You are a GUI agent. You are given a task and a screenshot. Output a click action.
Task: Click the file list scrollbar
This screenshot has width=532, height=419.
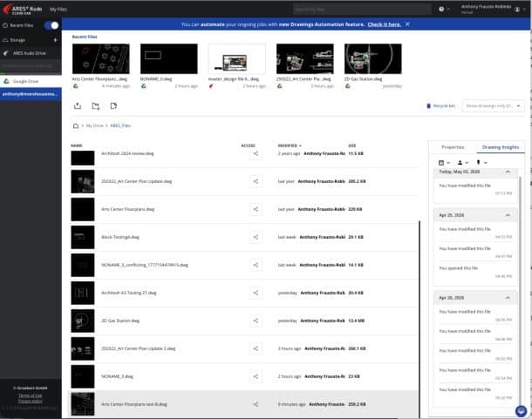(419, 319)
